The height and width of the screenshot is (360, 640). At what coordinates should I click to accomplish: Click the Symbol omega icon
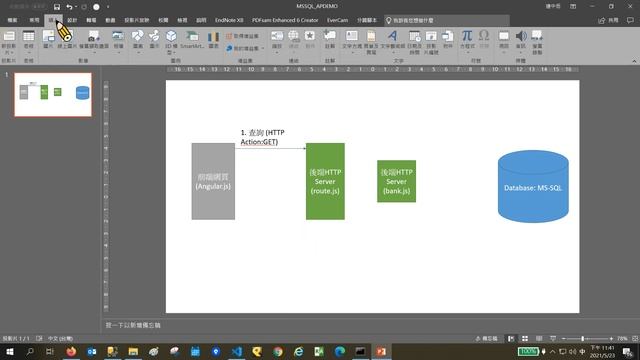coord(484,36)
